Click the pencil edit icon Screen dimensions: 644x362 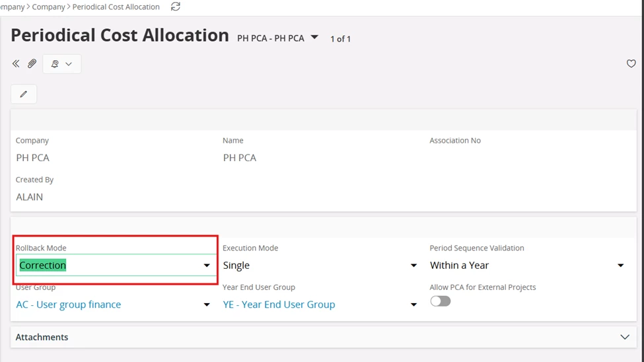tap(24, 94)
